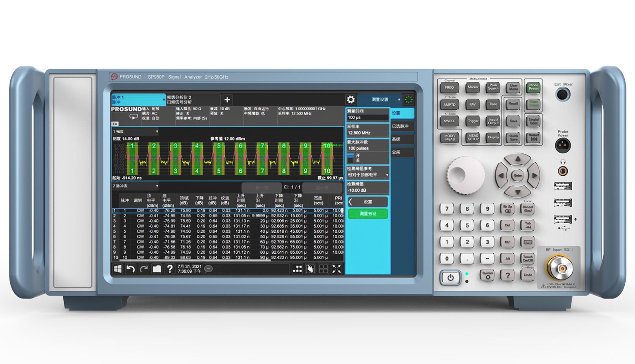Click the 设置 back button
Viewport: 635px width, 364px height.
tap(368, 202)
